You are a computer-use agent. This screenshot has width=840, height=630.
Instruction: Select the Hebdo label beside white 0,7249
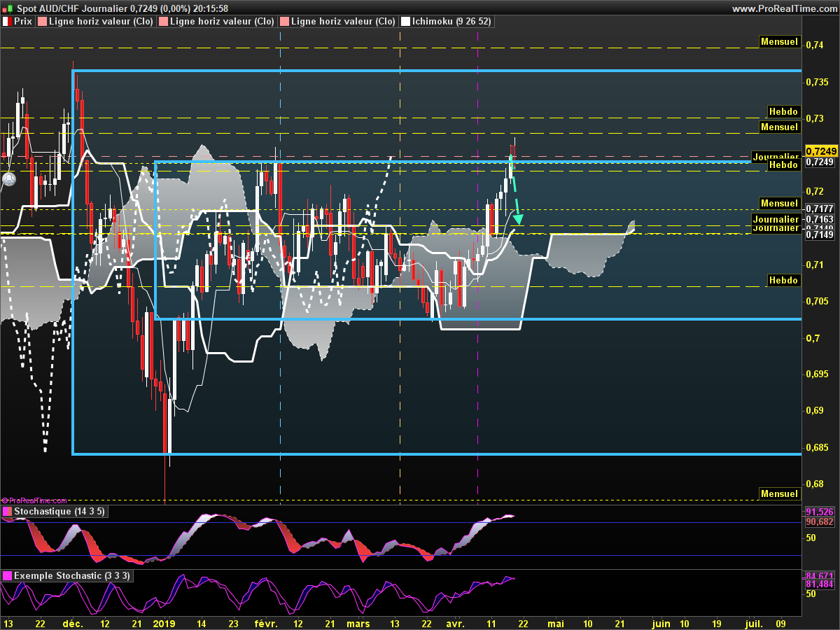tap(783, 164)
